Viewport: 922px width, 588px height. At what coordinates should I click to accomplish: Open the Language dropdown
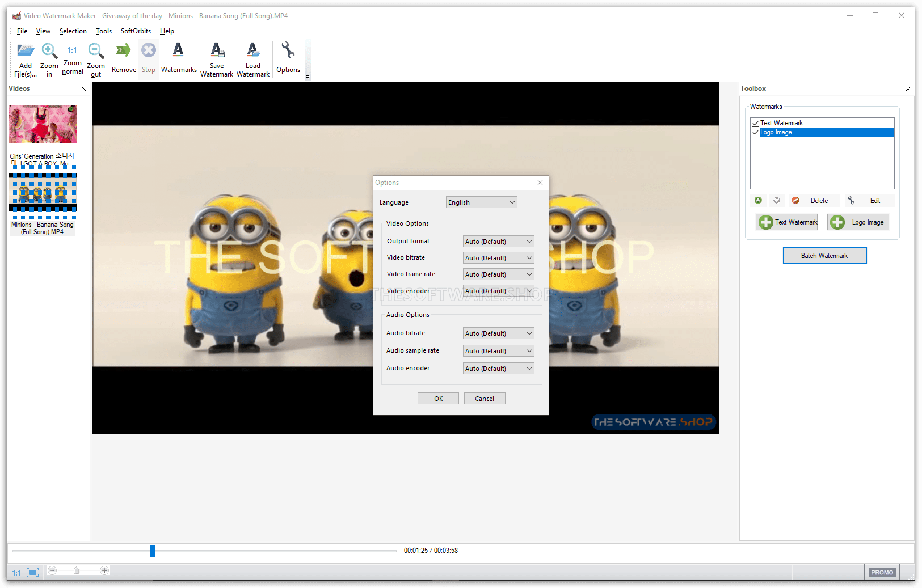pyautogui.click(x=481, y=202)
